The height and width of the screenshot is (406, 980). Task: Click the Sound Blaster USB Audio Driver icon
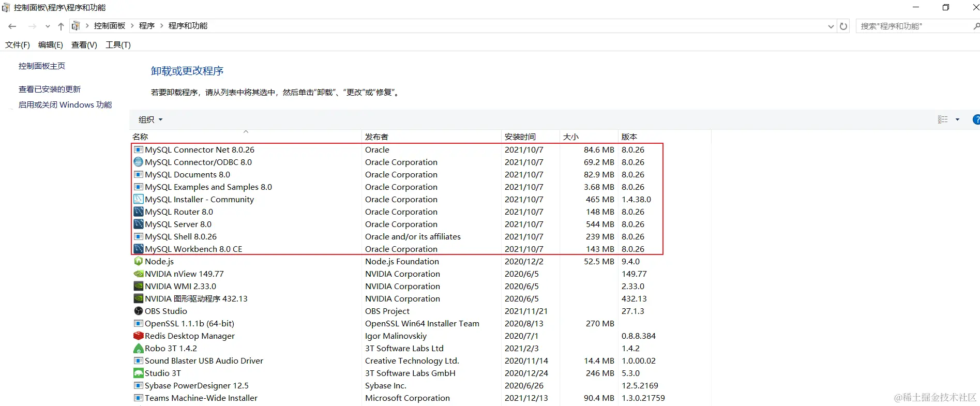pyautogui.click(x=139, y=360)
